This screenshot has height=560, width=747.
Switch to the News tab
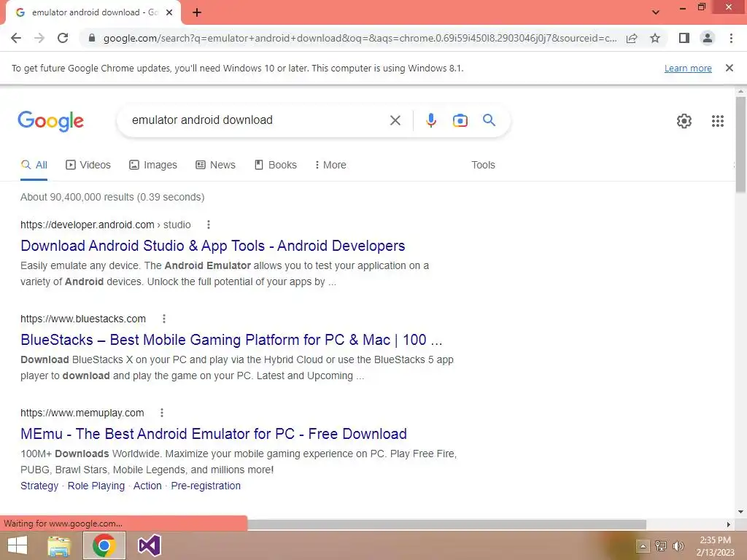coord(215,166)
